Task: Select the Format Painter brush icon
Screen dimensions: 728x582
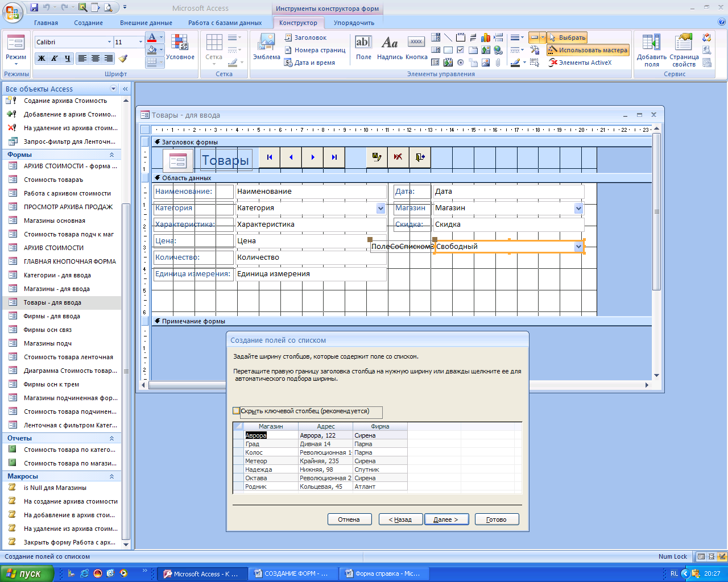Action: (x=123, y=59)
